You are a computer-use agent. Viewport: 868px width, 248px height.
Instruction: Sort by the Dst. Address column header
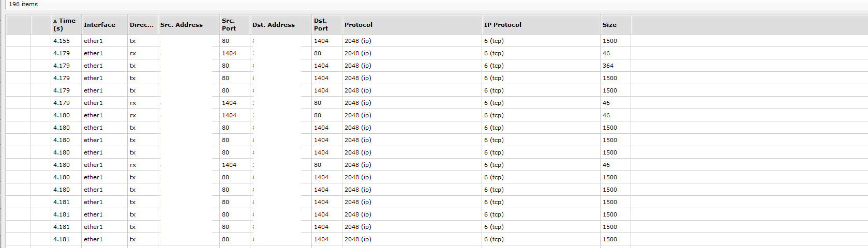(281, 25)
